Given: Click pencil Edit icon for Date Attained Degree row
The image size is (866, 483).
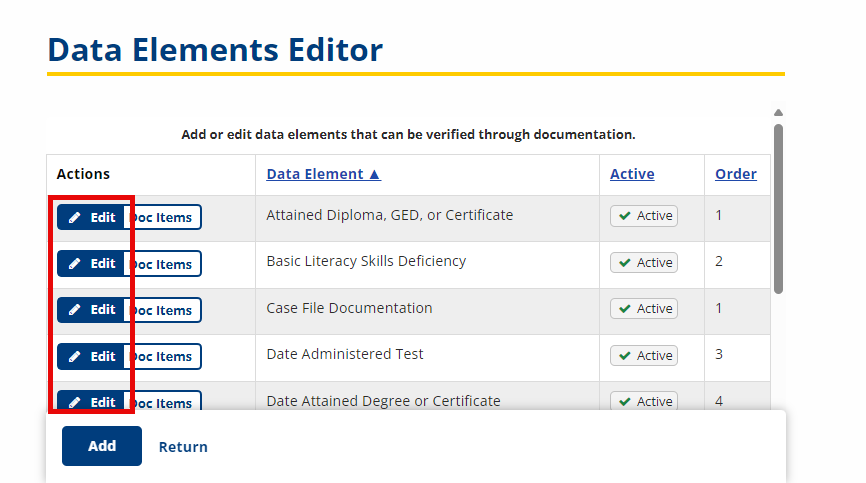Looking at the screenshot, I should (74, 402).
